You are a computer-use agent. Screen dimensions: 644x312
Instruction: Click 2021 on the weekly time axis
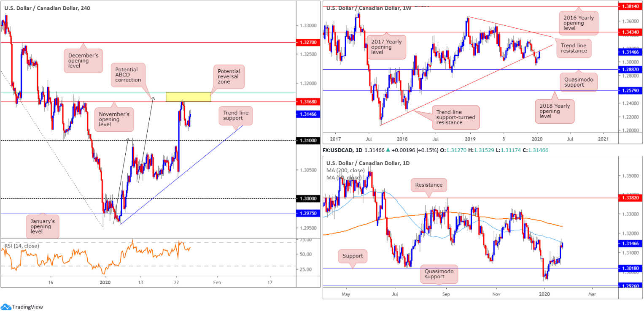(x=604, y=139)
